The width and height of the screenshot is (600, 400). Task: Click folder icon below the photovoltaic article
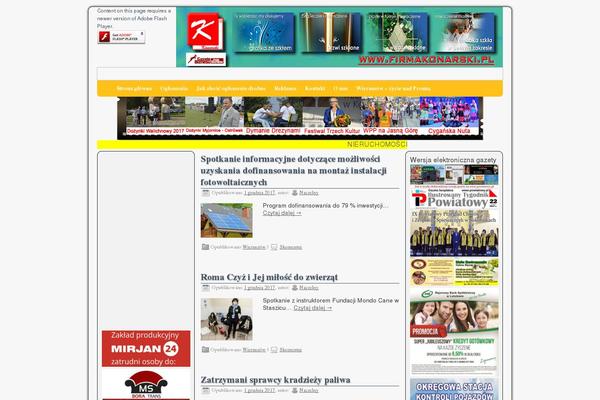click(x=205, y=247)
